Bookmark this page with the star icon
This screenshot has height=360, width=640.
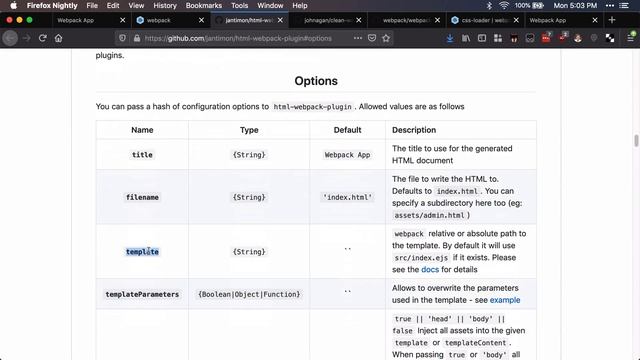pos(386,38)
